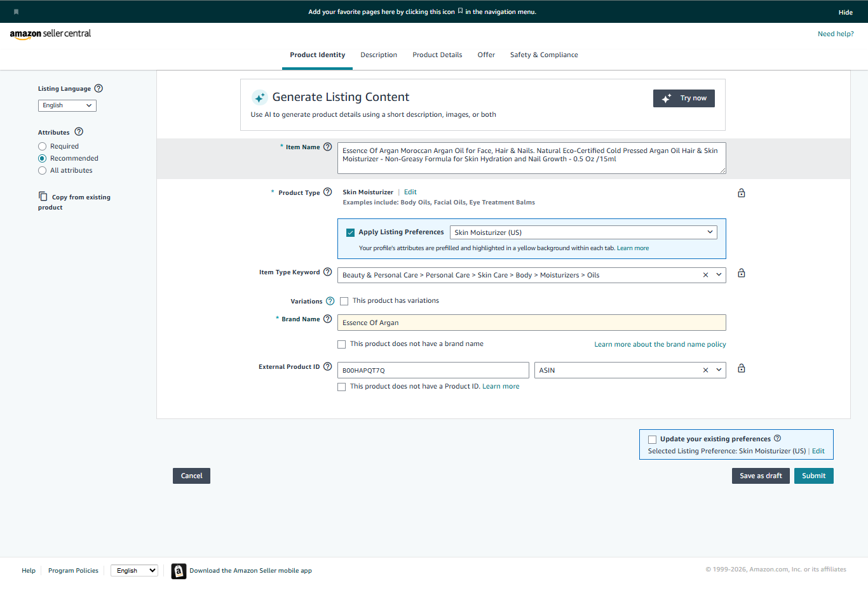Click the Cancel button
Image resolution: width=868 pixels, height=600 pixels.
pos(191,476)
